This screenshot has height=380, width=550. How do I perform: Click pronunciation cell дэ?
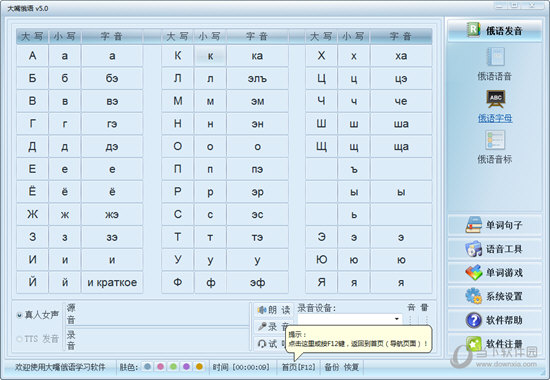(112, 146)
